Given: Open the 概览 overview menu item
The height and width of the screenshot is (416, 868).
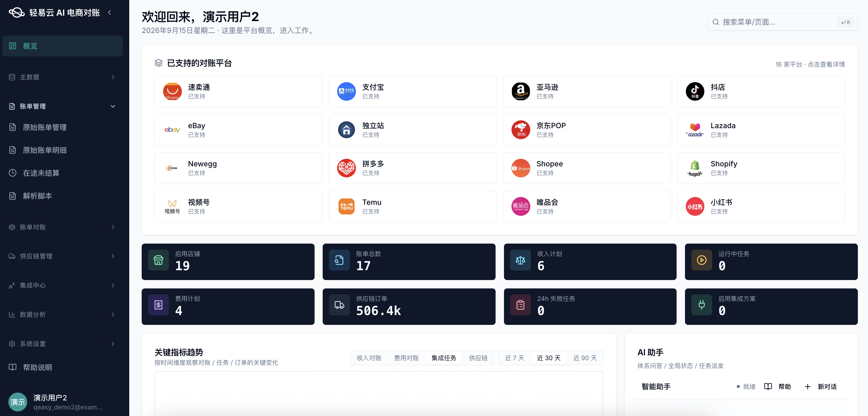Looking at the screenshot, I should pyautogui.click(x=62, y=46).
